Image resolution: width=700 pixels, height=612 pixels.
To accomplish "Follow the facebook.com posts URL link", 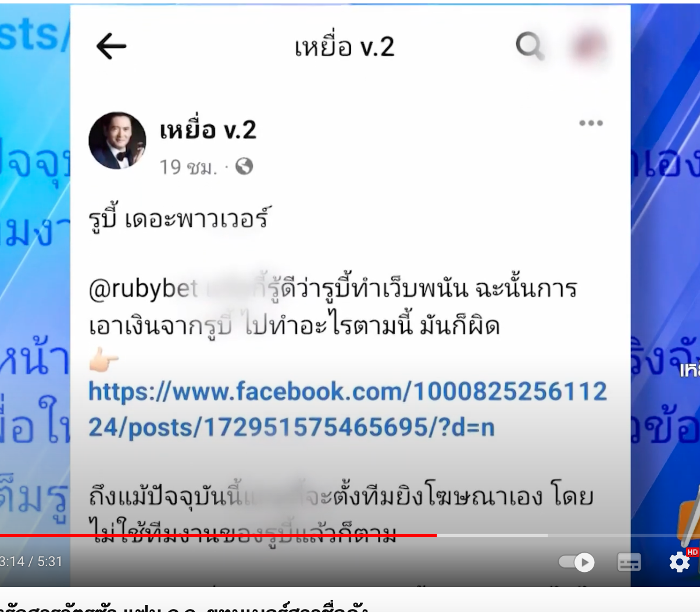I will pyautogui.click(x=348, y=410).
